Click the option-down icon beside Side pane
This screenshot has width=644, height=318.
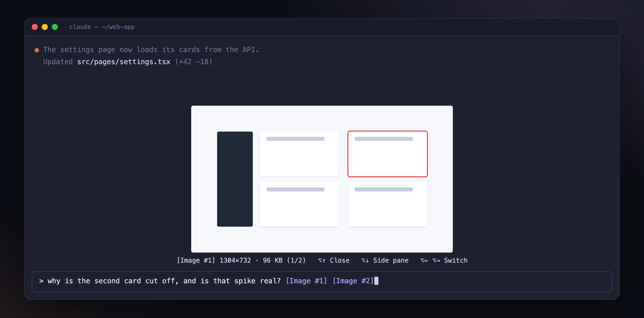point(365,260)
